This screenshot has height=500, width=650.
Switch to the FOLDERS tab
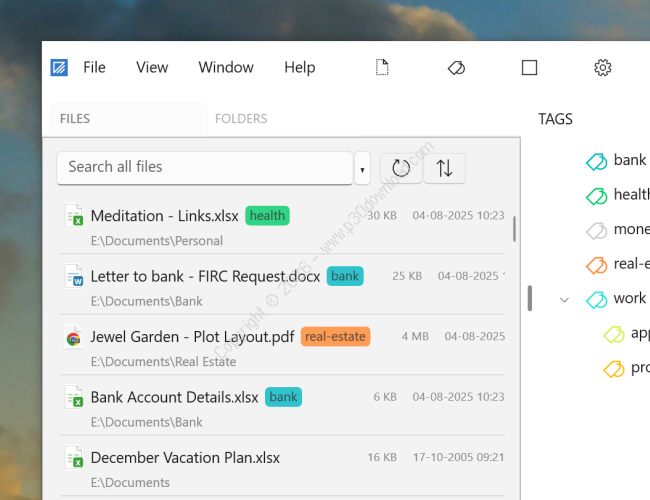click(x=241, y=119)
